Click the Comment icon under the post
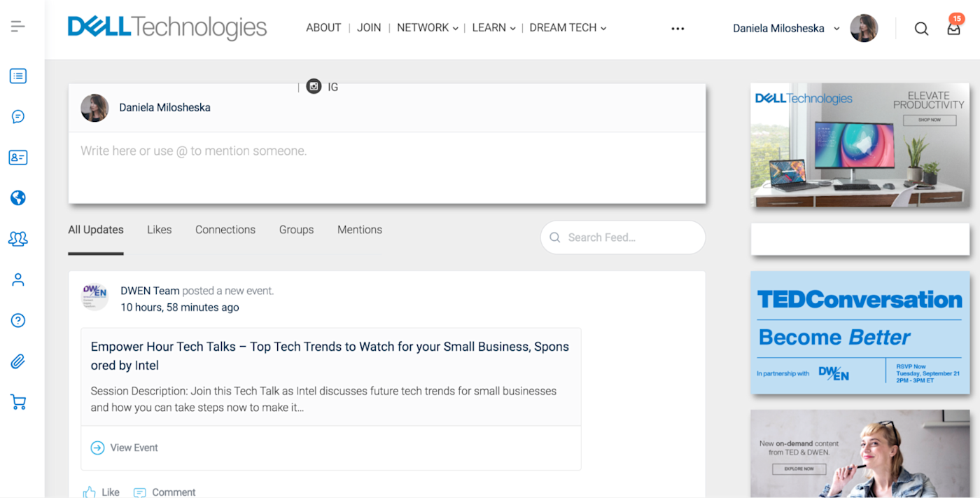980x498 pixels. click(140, 492)
